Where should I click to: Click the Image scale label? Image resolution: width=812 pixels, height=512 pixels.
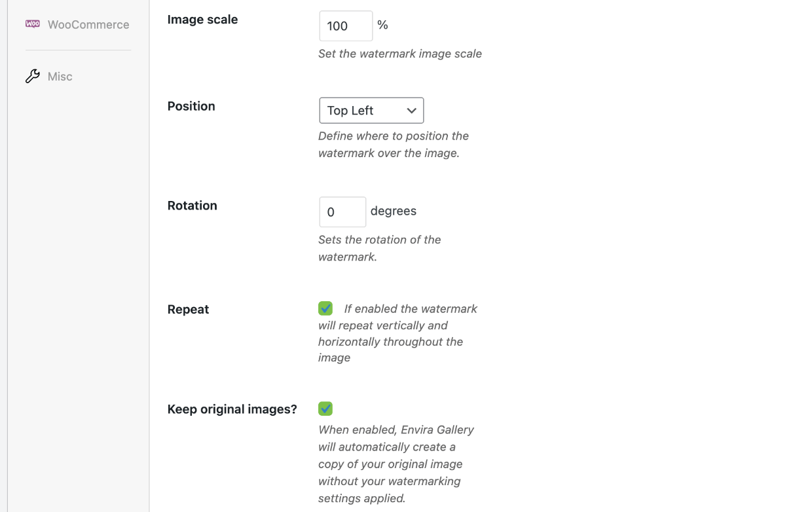pyautogui.click(x=202, y=20)
